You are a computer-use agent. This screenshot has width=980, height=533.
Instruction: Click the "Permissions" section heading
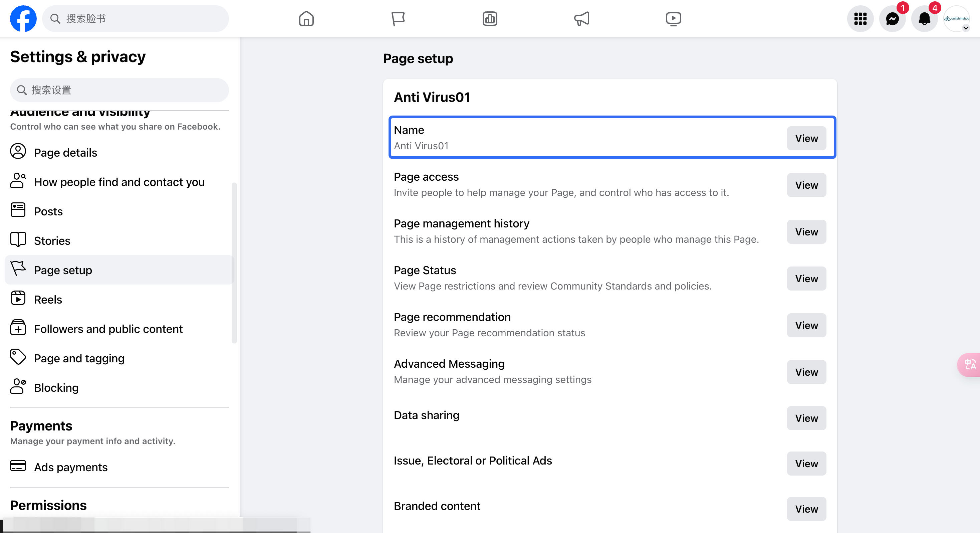48,505
